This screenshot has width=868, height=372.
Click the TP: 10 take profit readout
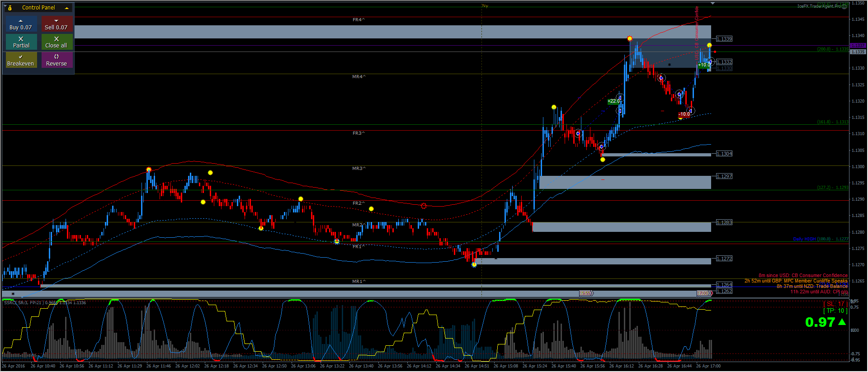point(835,311)
